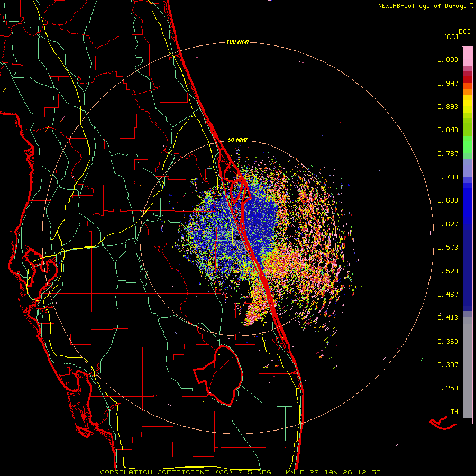Screen dimensions: 476x476
Task: Click the 50 NMI range ring label
Action: [237, 140]
